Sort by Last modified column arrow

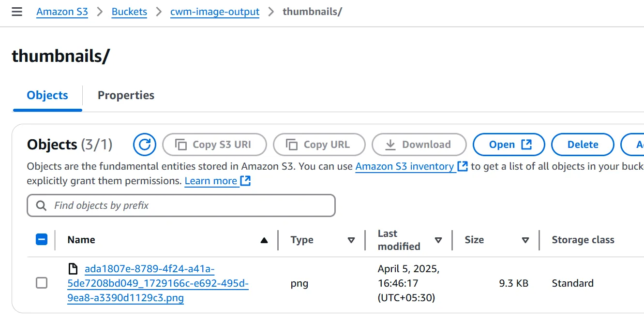(x=438, y=240)
